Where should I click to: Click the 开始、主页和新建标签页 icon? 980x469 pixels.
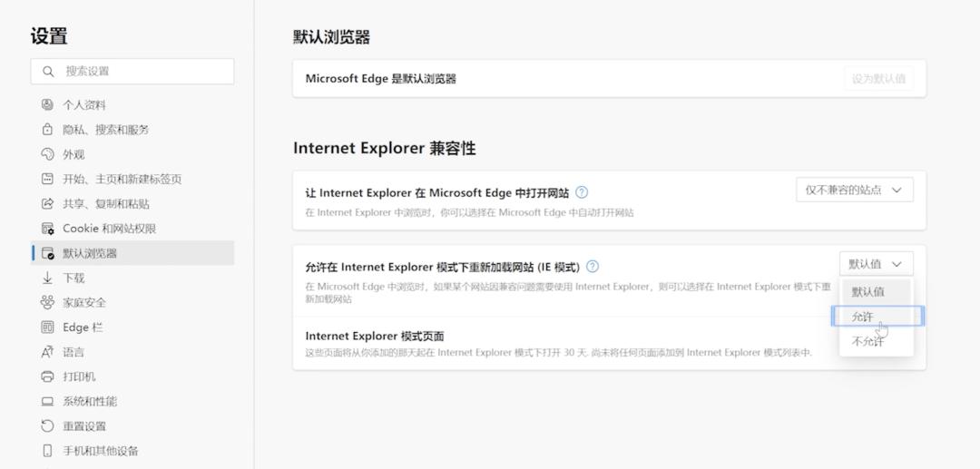[x=47, y=179]
